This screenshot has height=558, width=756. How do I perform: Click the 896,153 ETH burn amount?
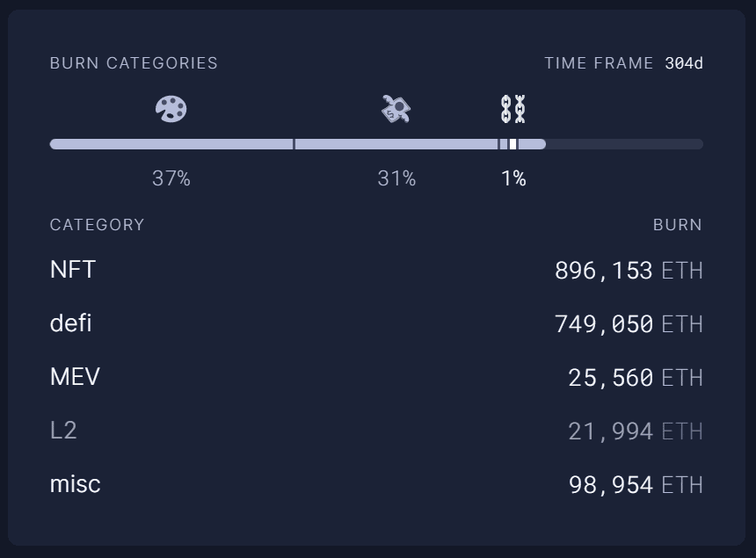[x=629, y=271]
